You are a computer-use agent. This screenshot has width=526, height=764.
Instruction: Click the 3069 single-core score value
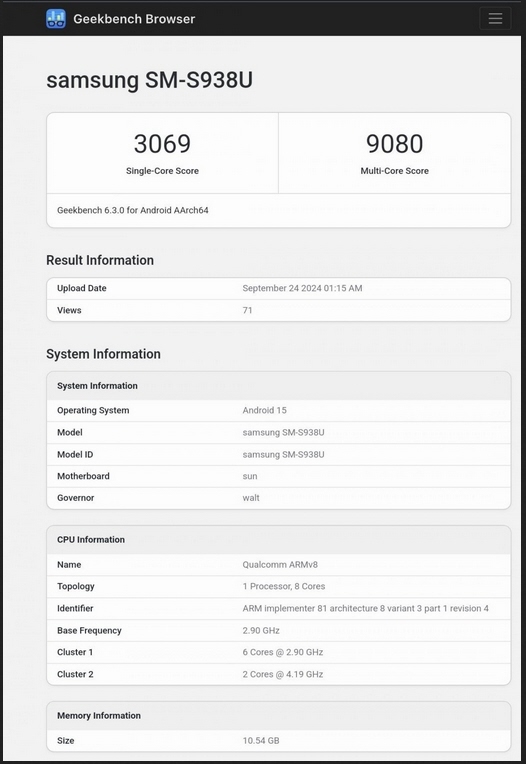[x=162, y=144]
